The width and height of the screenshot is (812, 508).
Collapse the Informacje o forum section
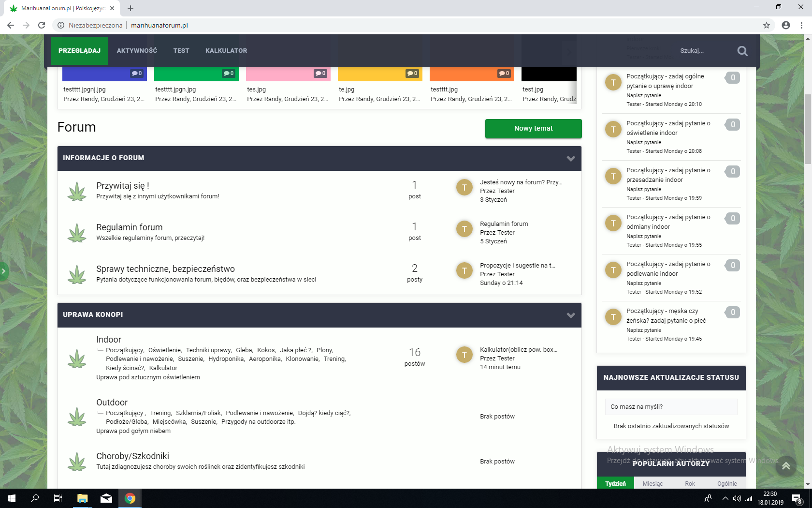point(571,159)
